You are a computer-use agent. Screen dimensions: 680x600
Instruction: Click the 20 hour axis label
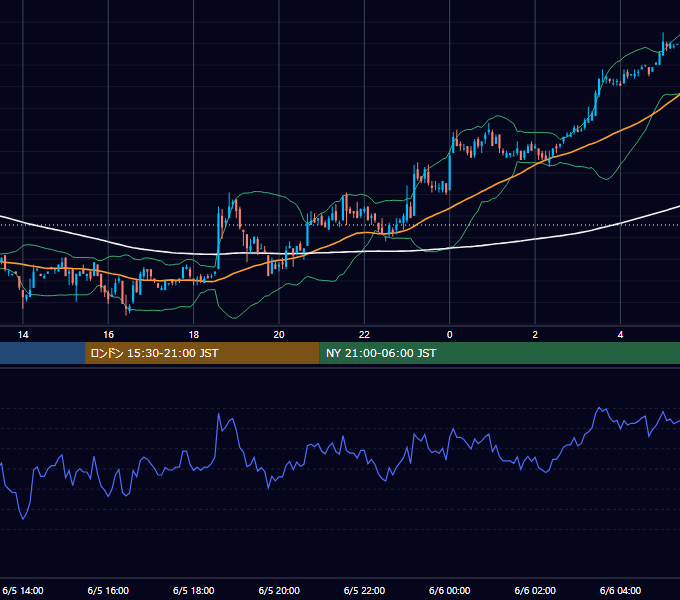pos(279,335)
